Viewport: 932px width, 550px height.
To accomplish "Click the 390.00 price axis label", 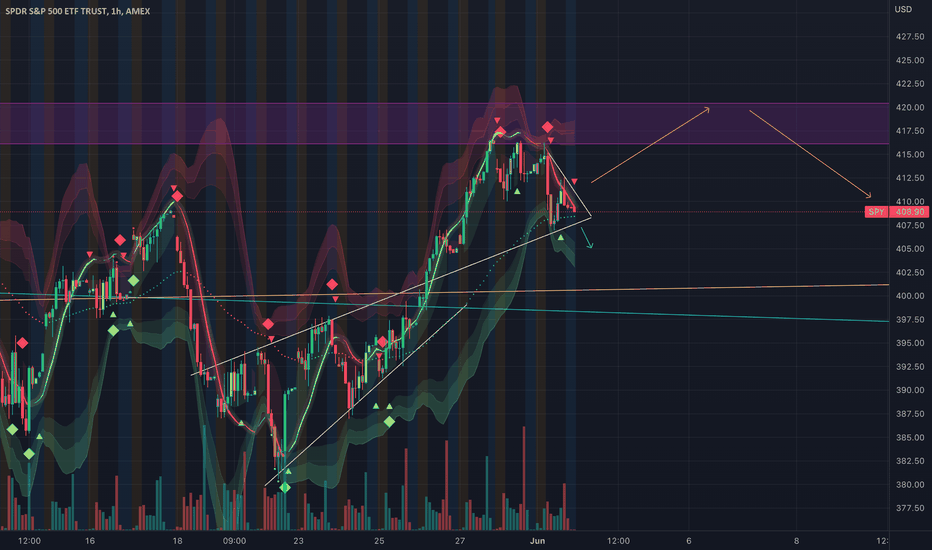I will pos(910,390).
